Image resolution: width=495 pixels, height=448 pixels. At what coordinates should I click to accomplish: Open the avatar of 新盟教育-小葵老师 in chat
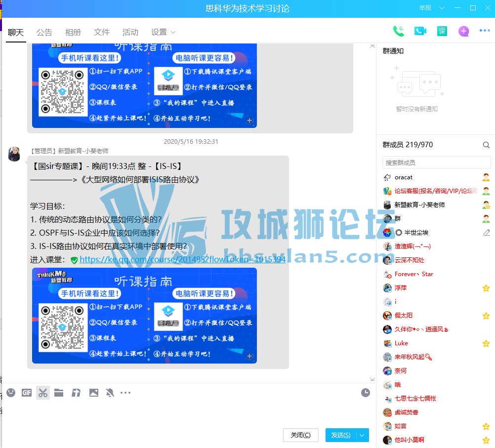14,154
